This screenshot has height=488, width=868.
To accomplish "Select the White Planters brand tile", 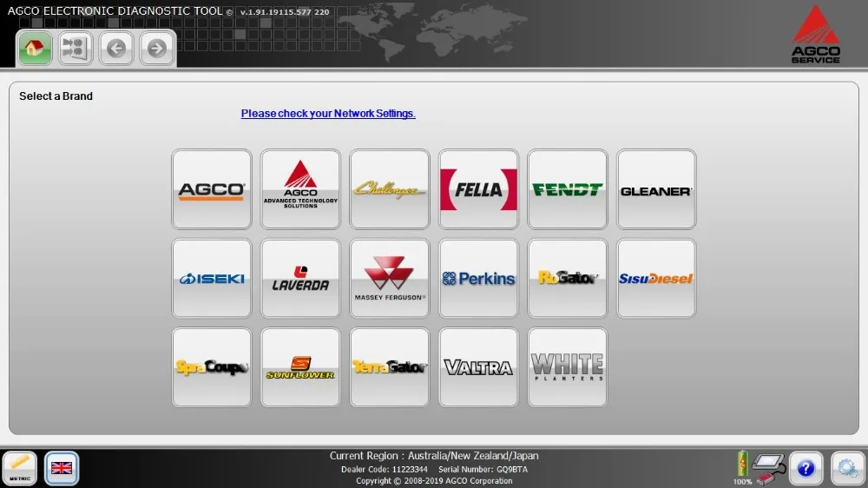I will pyautogui.click(x=568, y=368).
